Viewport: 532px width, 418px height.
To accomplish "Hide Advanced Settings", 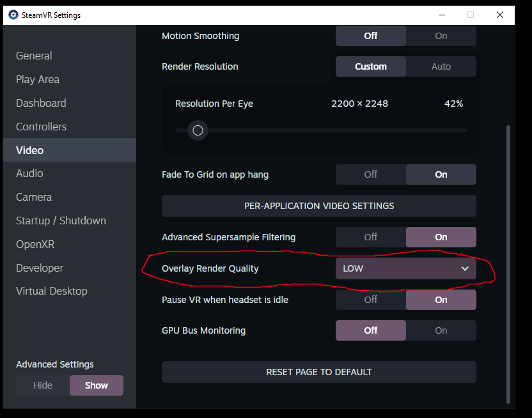I will [x=43, y=385].
